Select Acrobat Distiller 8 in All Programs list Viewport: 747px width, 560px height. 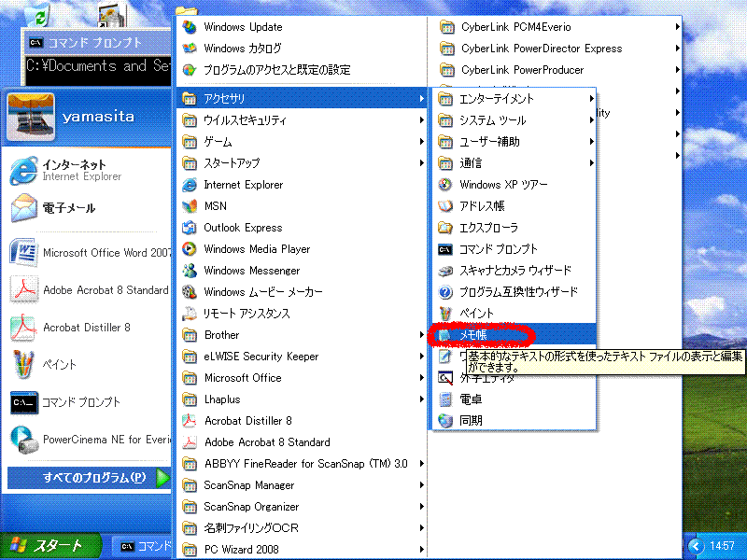tap(302, 421)
